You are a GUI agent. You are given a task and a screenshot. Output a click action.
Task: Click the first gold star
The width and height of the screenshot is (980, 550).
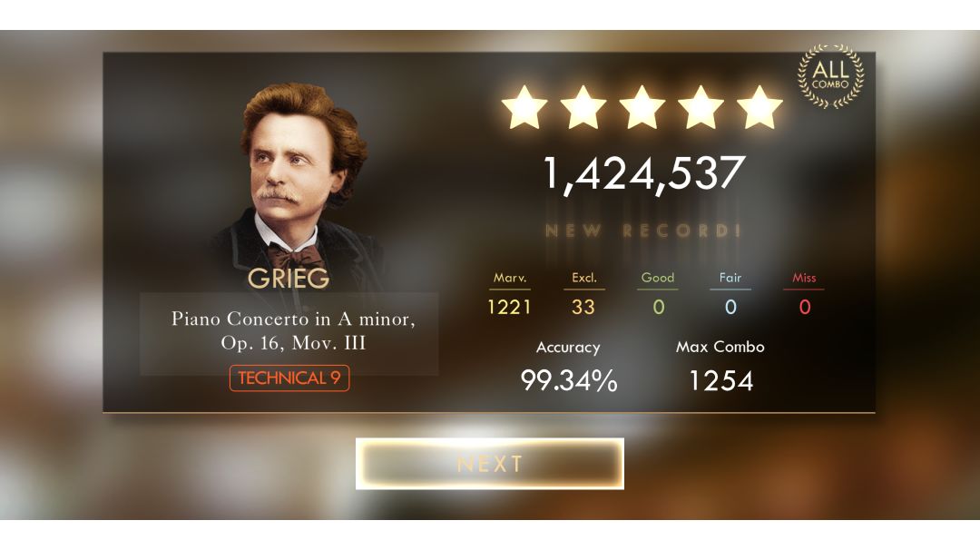[x=524, y=107]
